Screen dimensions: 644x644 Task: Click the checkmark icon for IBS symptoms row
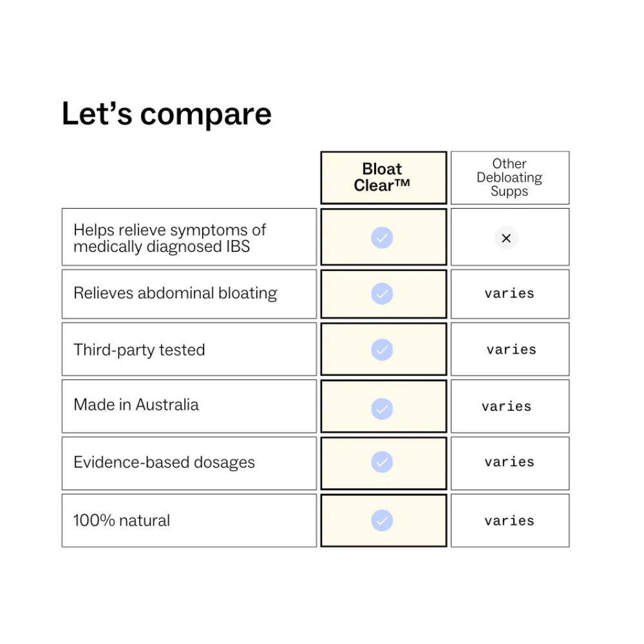[x=382, y=238]
